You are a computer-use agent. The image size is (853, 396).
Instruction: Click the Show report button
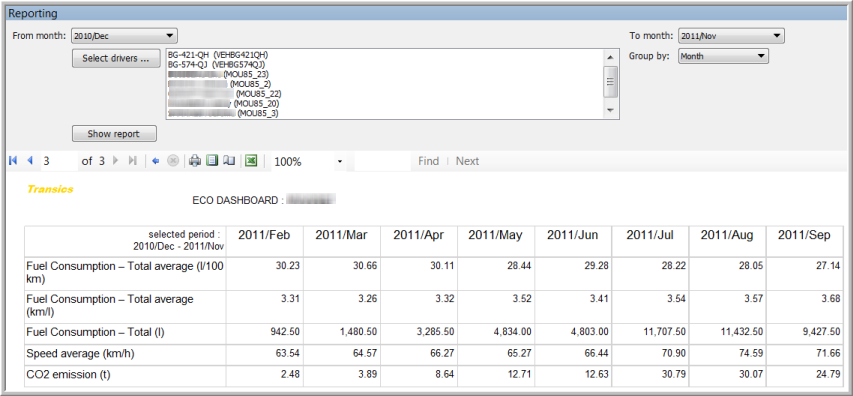pos(114,134)
